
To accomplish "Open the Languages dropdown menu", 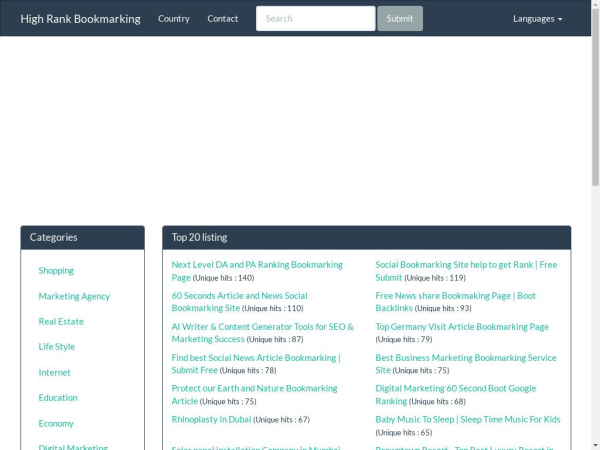I will point(537,18).
